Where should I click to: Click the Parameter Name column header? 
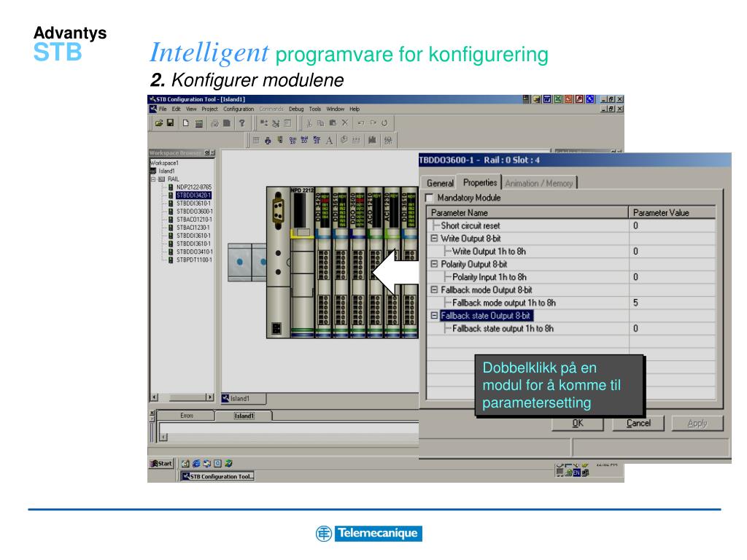point(528,213)
